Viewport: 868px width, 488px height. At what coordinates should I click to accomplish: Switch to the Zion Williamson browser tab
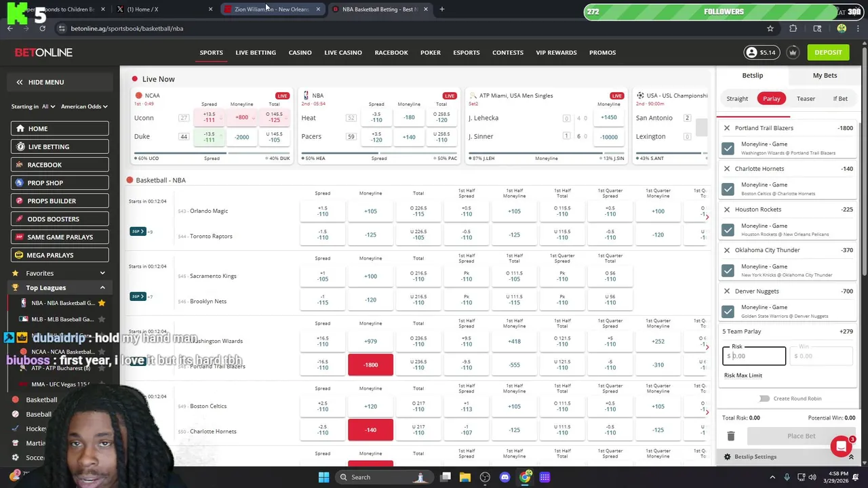tap(271, 9)
